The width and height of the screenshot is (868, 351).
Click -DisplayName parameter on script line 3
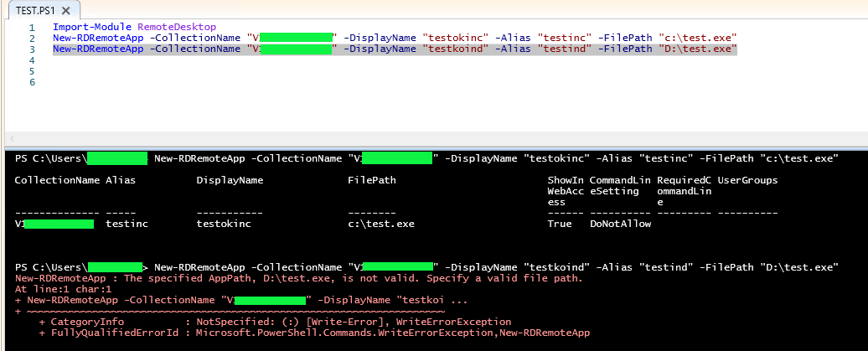[x=380, y=49]
